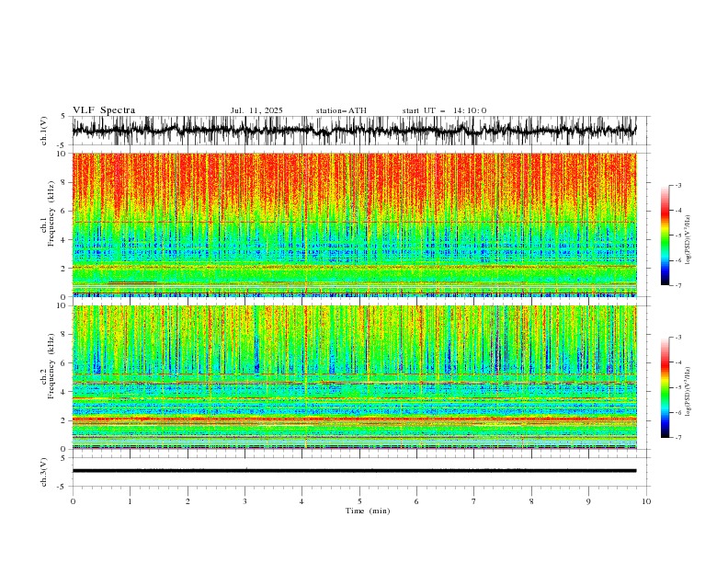Image resolution: width=728 pixels, height=563 pixels.
Task: Click the "-5" tick on ch.3(V) axis
Action: tap(62, 487)
